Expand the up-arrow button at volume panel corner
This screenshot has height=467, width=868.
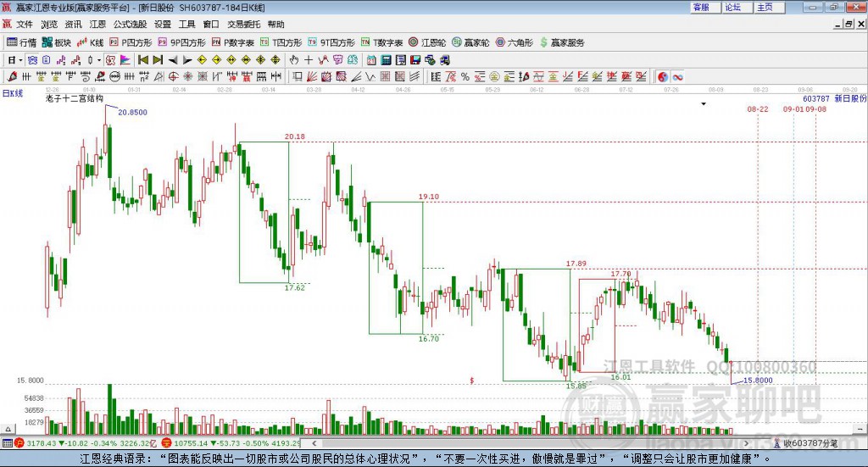[x=7, y=429]
